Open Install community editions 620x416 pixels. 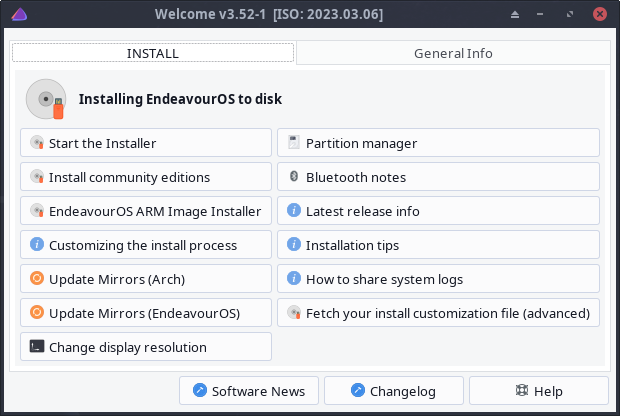[x=145, y=177]
